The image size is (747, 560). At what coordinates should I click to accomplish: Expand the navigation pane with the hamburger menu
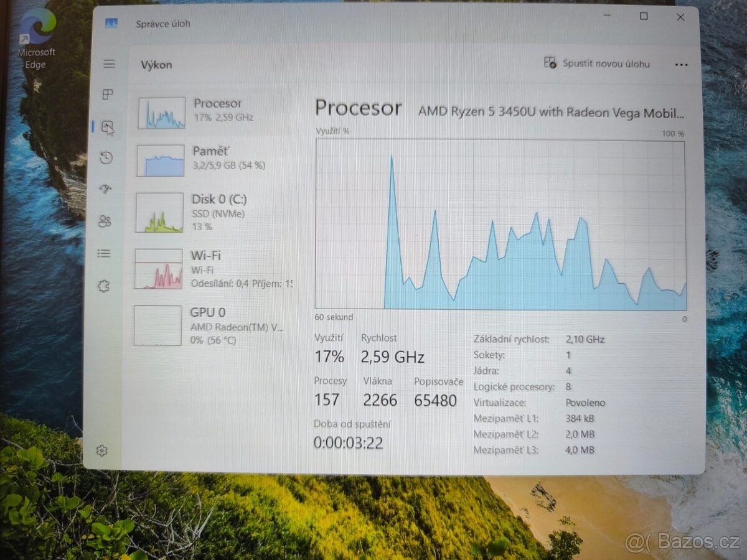point(109,63)
